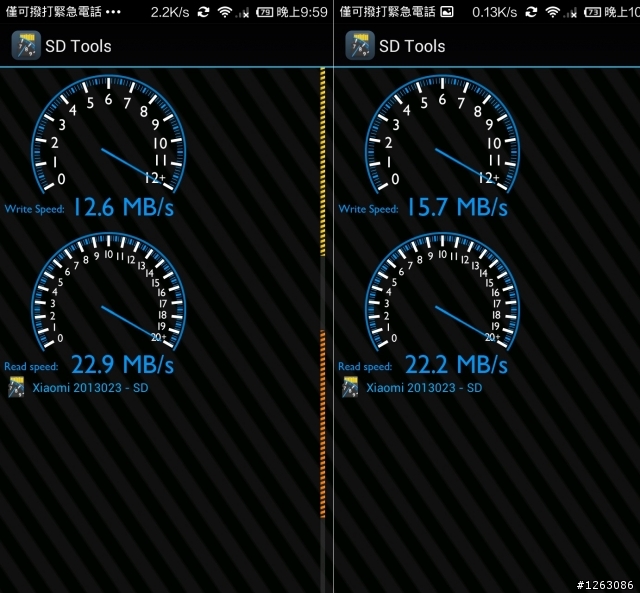Tap the picture notification icon in right status bar
This screenshot has height=593, width=640.
(x=447, y=12)
